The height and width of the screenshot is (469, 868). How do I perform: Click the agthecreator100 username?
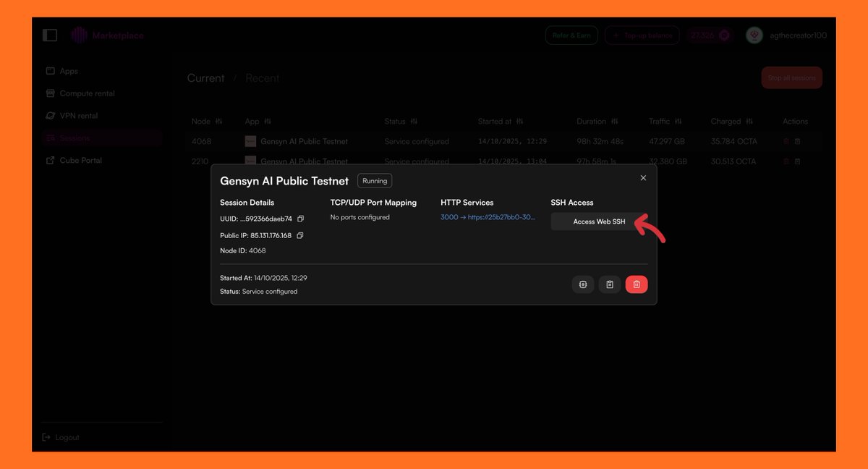tap(797, 35)
